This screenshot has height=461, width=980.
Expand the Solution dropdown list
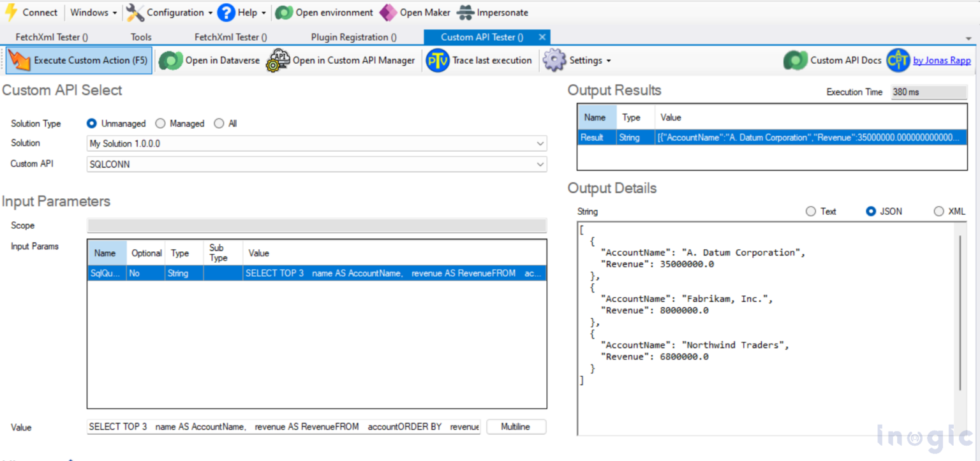(540, 144)
